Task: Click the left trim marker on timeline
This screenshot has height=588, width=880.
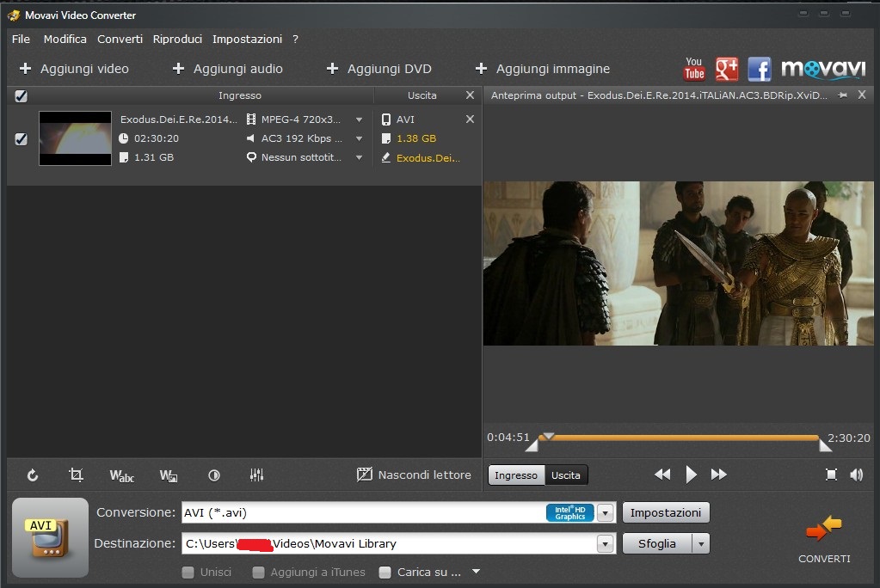Action: pos(532,446)
